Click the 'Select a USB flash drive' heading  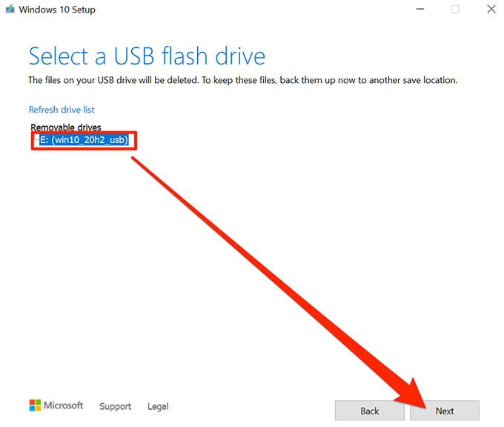point(147,56)
